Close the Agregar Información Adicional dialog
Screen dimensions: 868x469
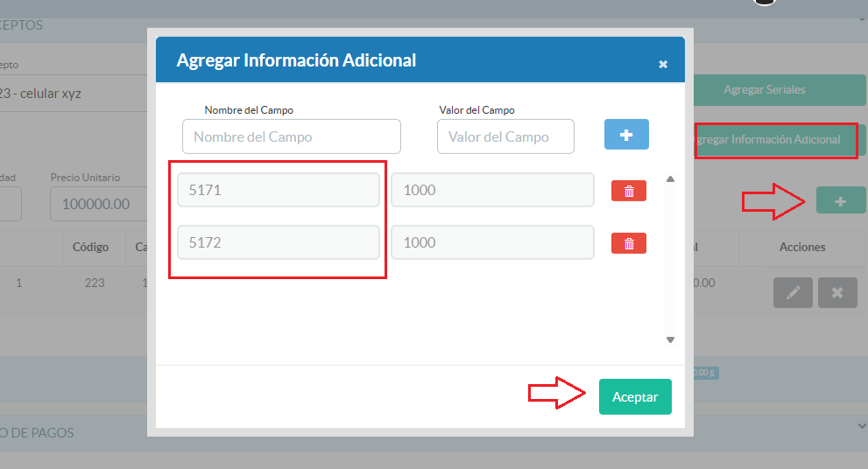pos(663,64)
